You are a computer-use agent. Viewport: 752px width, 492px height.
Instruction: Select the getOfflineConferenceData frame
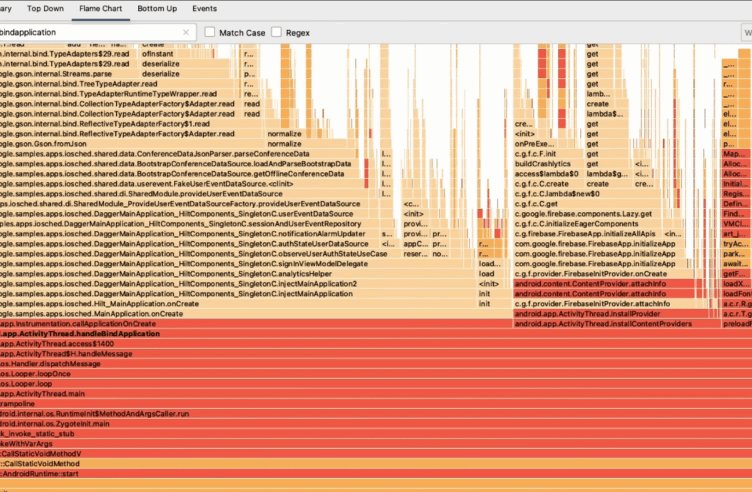[182, 174]
